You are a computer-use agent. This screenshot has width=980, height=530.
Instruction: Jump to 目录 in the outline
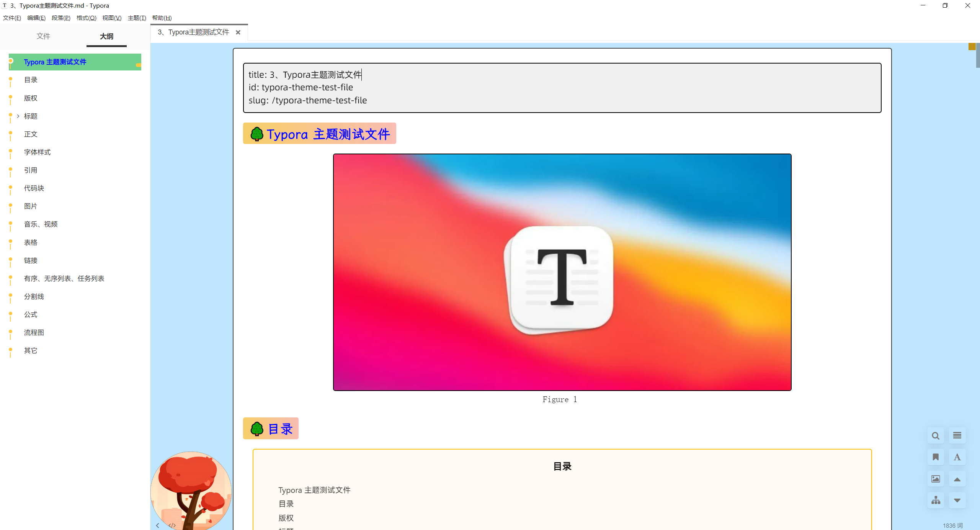31,80
